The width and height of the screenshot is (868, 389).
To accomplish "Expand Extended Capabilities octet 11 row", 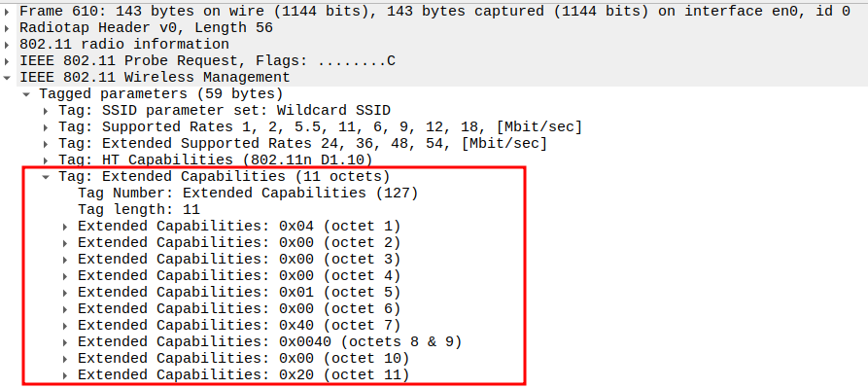I will click(x=65, y=375).
